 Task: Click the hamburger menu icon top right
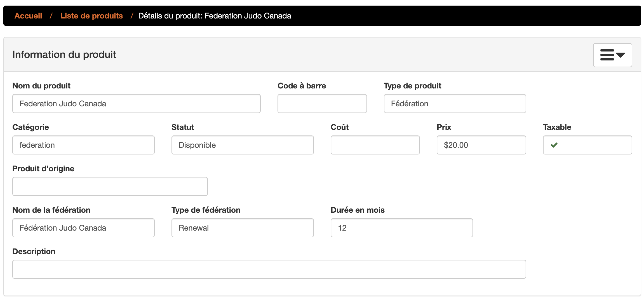(608, 55)
